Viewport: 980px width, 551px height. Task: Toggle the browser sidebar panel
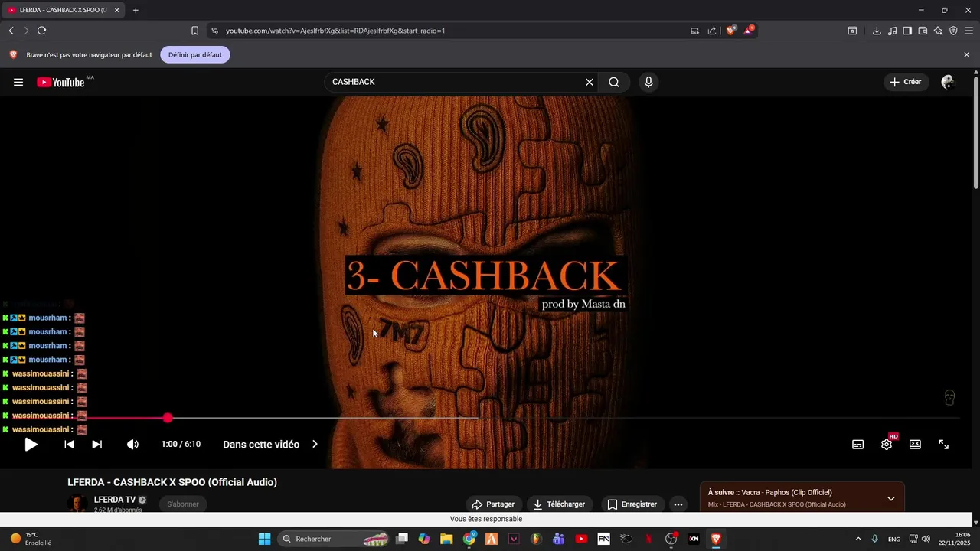click(907, 31)
